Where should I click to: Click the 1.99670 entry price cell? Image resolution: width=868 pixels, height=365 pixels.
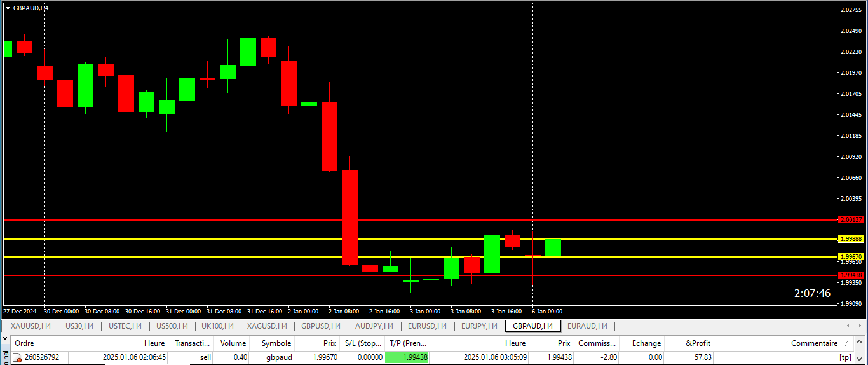pos(325,357)
